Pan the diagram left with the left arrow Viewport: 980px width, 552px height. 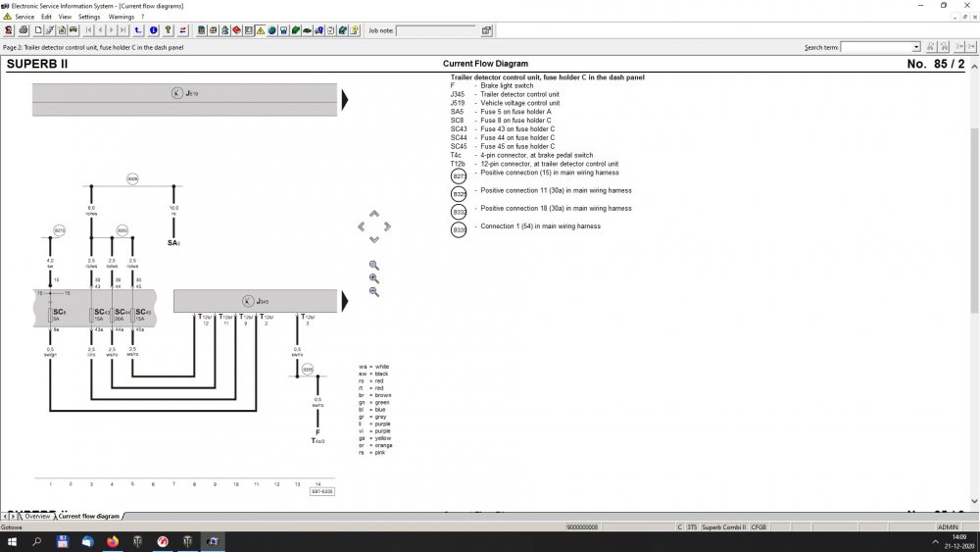(x=362, y=226)
